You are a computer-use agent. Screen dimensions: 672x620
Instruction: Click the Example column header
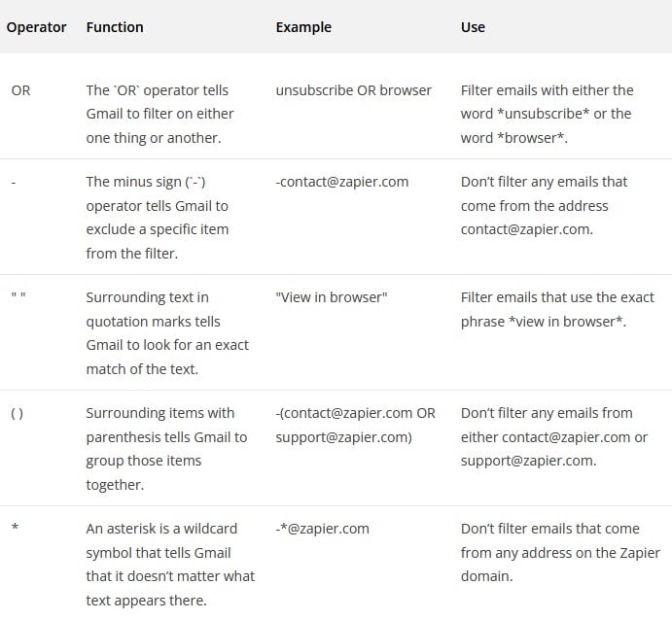click(303, 27)
